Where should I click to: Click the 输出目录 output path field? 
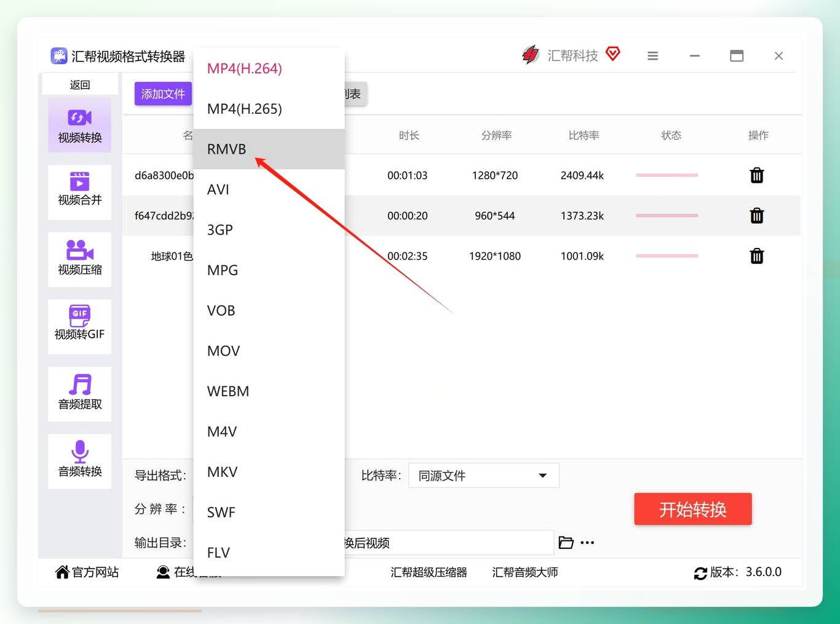coord(449,543)
